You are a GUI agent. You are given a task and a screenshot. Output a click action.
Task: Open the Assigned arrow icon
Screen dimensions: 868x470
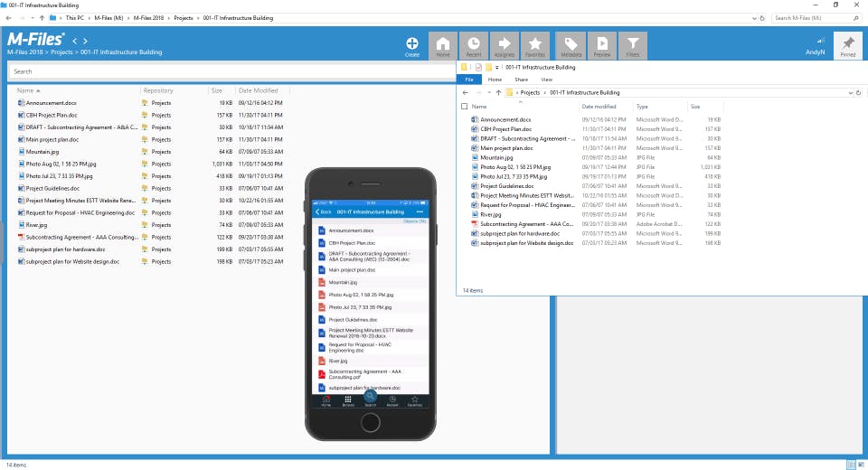pyautogui.click(x=505, y=45)
